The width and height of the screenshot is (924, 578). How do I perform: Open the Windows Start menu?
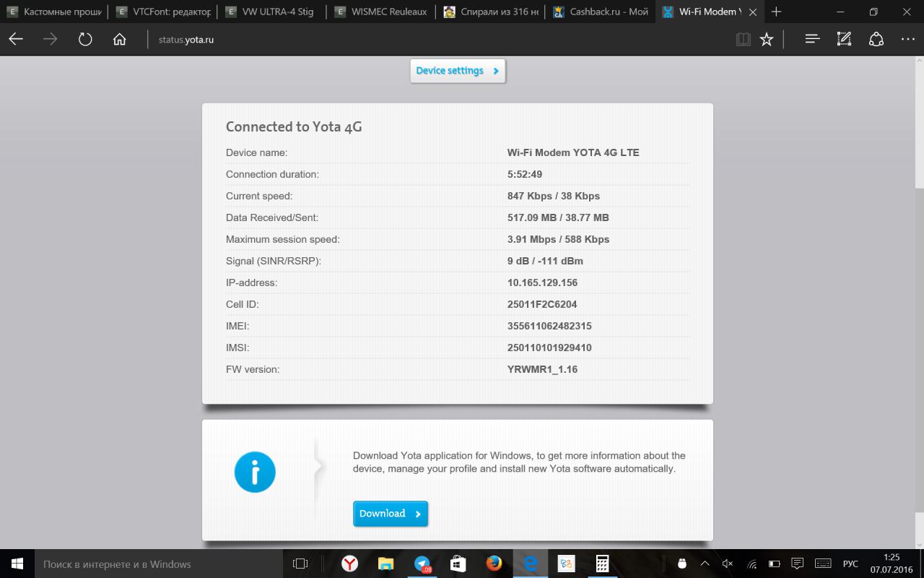pyautogui.click(x=17, y=564)
